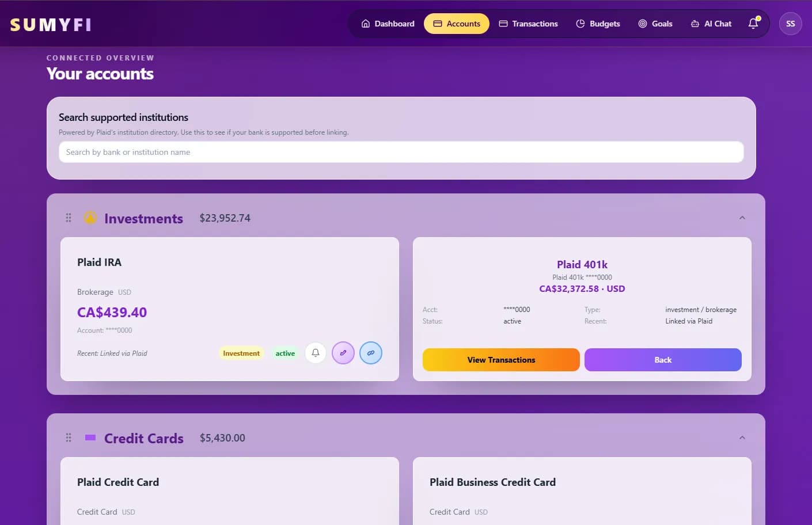
Task: Collapse the Investments section
Action: click(742, 218)
